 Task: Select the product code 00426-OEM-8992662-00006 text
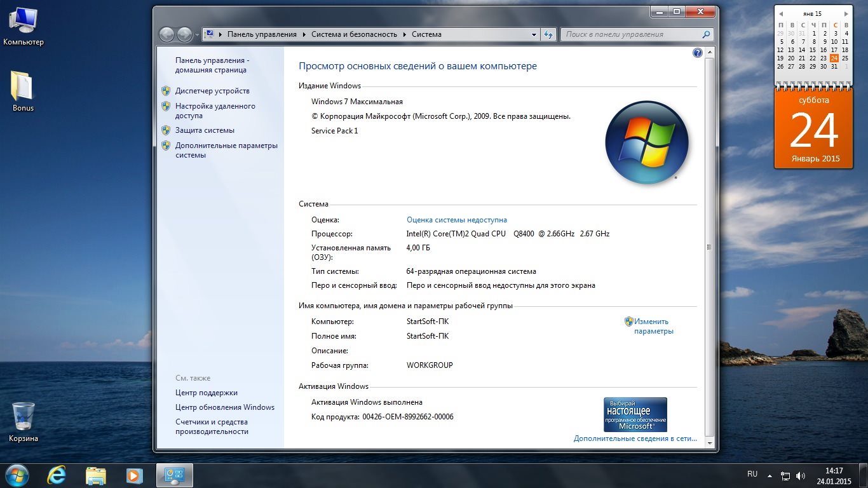408,417
